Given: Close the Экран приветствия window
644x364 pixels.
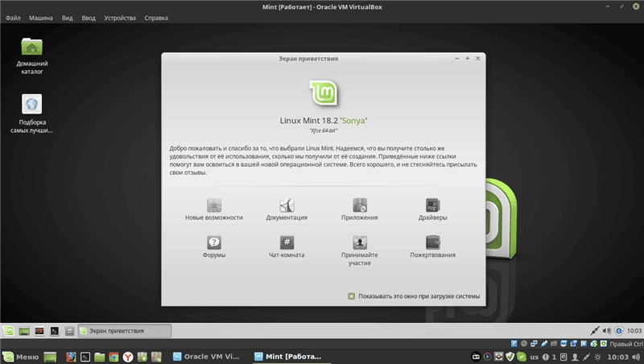Looking at the screenshot, I should click(477, 58).
